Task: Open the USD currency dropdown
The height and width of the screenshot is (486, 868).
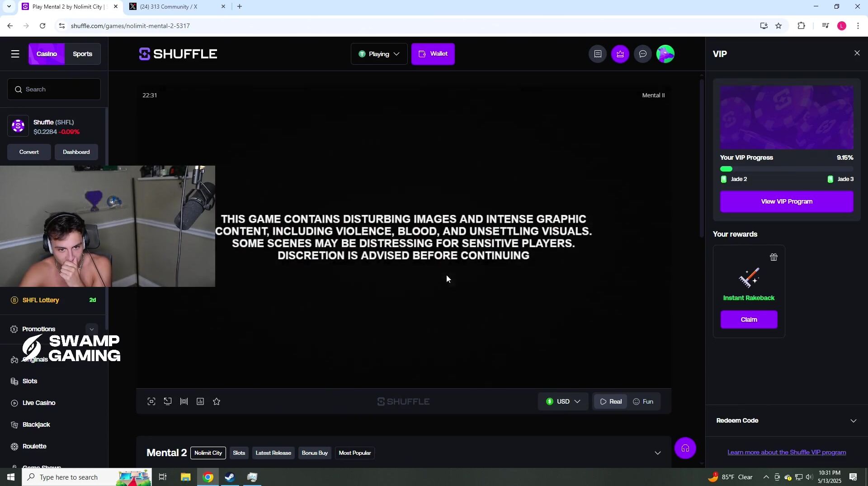Action: coord(563,402)
